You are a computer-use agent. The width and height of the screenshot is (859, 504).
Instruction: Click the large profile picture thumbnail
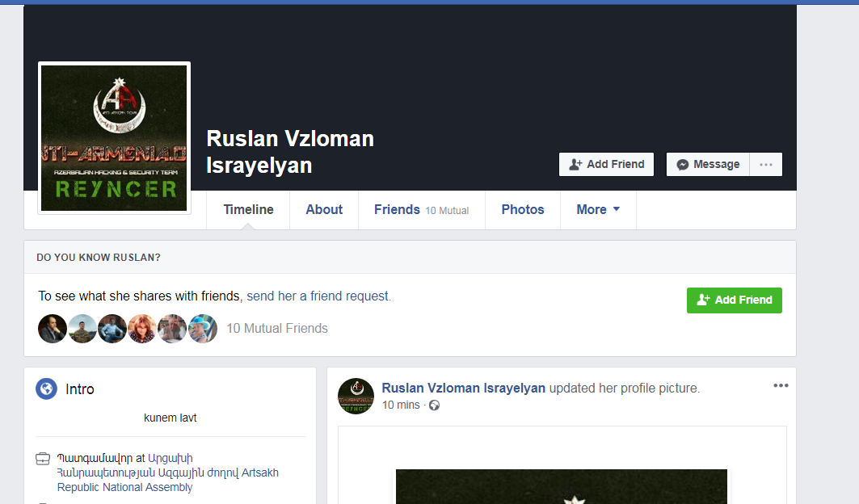pyautogui.click(x=114, y=138)
